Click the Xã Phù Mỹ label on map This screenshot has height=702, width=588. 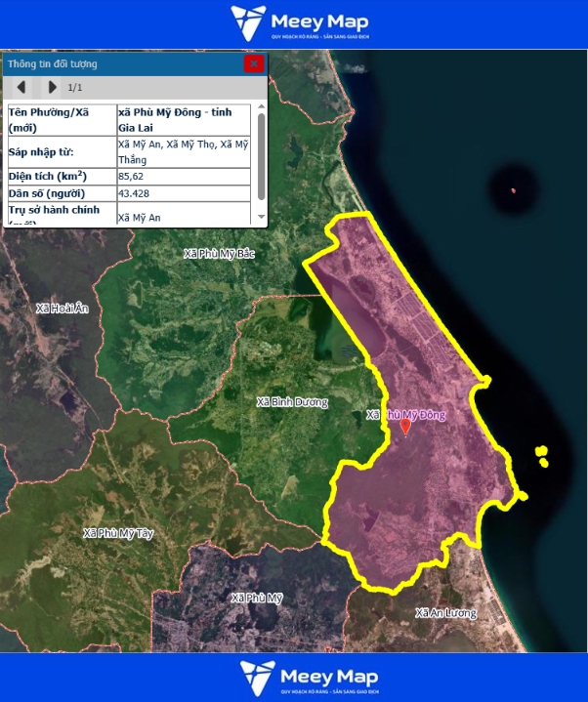(x=256, y=598)
